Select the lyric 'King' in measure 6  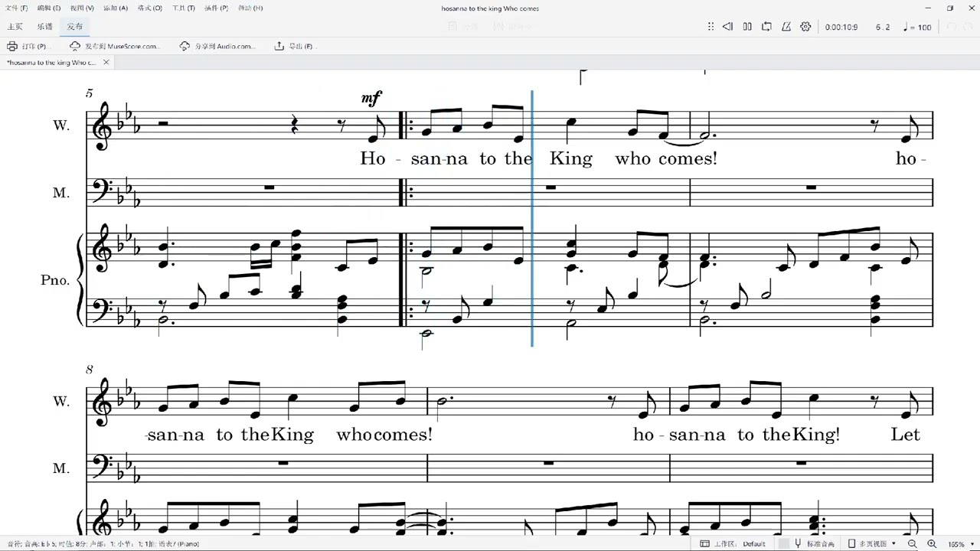click(571, 159)
